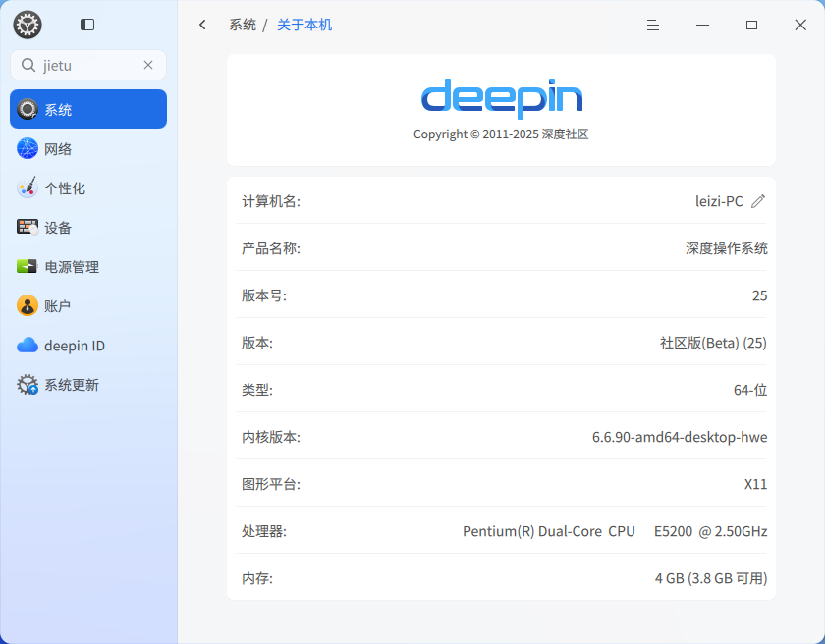825x644 pixels.
Task: Click the search magnifier icon
Action: point(27,65)
